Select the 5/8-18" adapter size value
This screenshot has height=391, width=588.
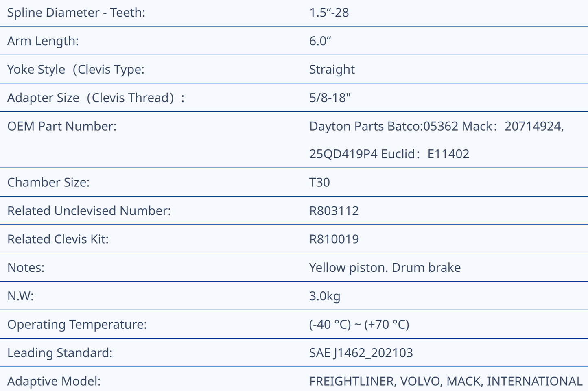click(x=330, y=98)
